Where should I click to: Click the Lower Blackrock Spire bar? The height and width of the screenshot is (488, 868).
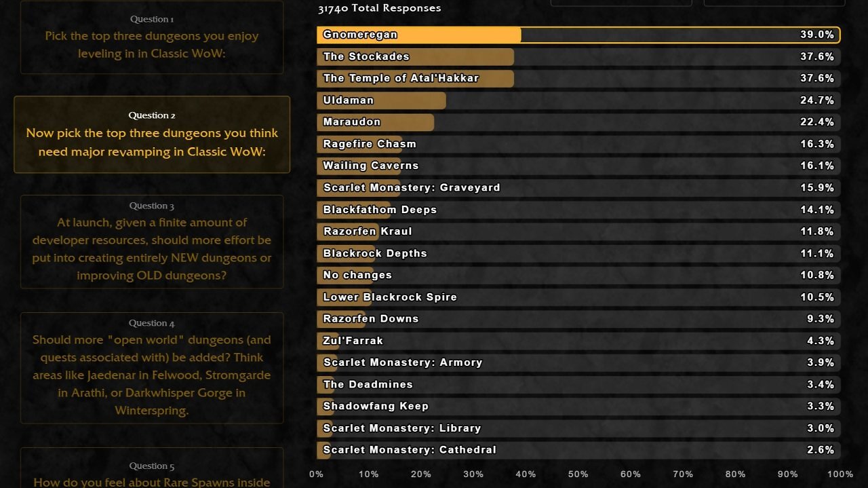tap(578, 297)
